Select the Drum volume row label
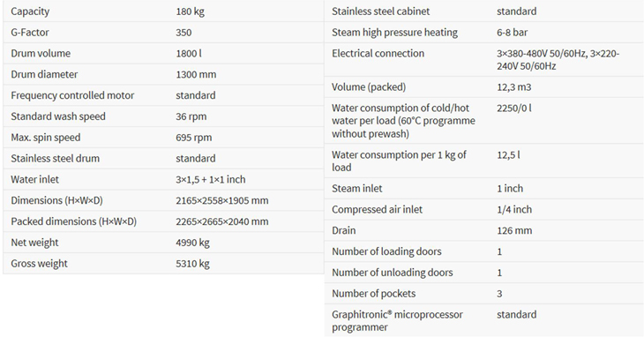Viewport: 644px width, 337px height. tap(41, 53)
